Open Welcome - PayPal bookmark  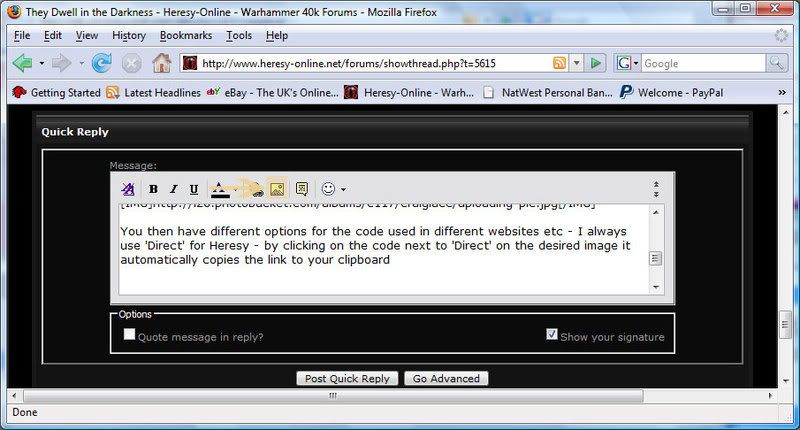tap(671, 92)
